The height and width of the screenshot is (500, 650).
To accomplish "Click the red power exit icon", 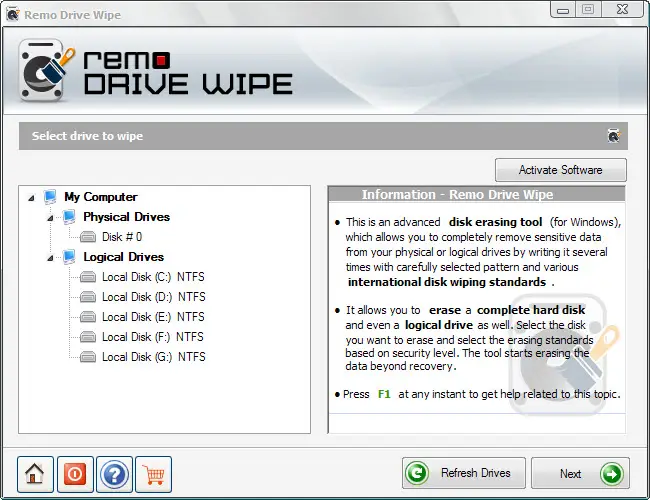I will tap(75, 474).
